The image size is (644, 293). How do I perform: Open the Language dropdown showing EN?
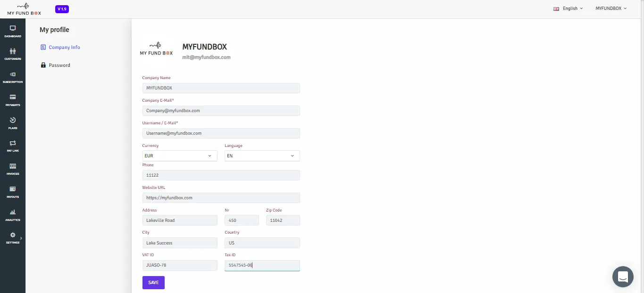tap(262, 156)
